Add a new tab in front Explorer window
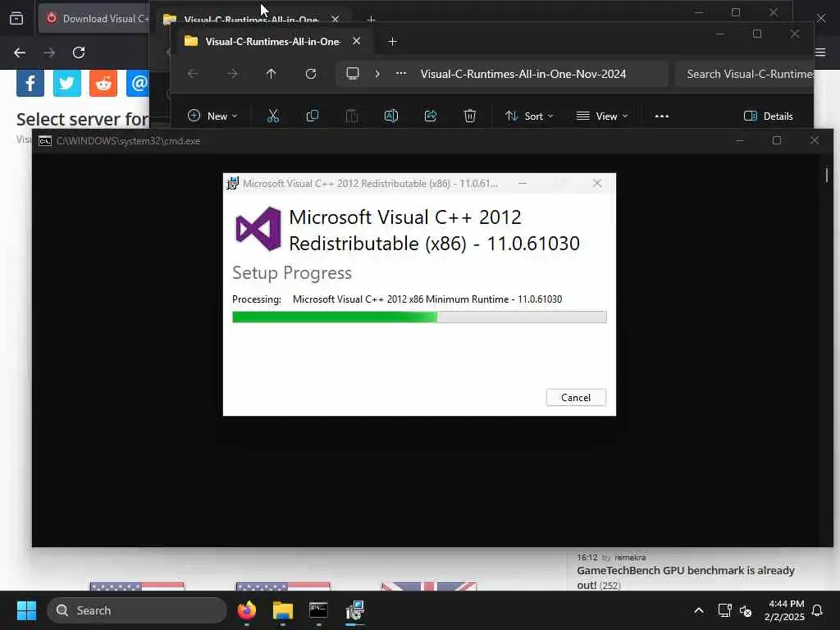840x630 pixels. click(x=392, y=41)
